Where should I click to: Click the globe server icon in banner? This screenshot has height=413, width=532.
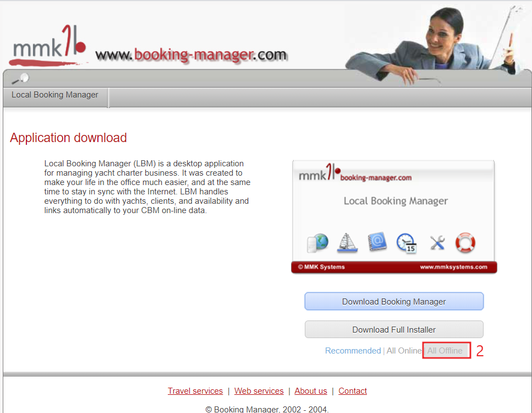point(318,243)
